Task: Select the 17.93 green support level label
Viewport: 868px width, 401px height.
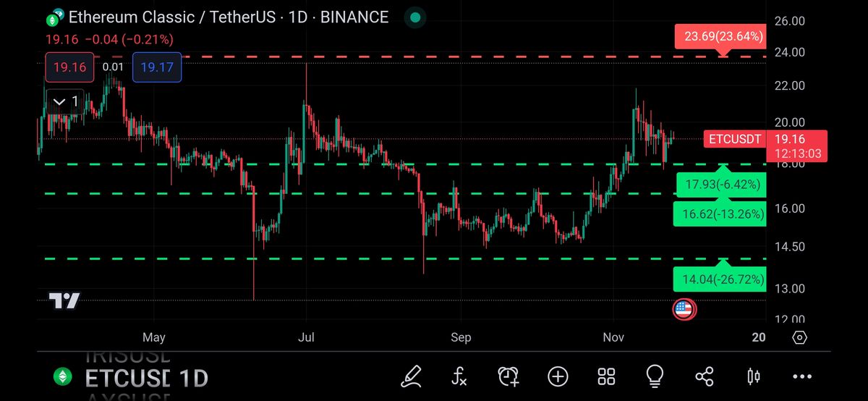Action: tap(720, 185)
